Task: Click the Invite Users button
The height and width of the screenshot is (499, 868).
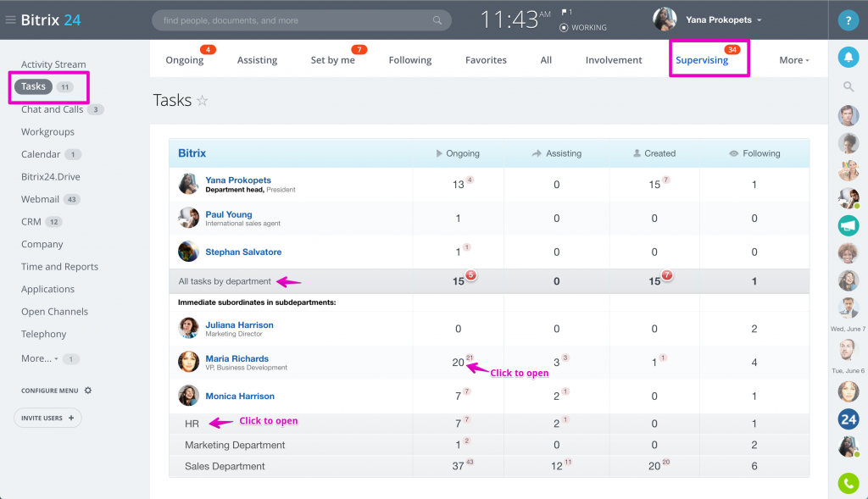Action: (x=47, y=418)
